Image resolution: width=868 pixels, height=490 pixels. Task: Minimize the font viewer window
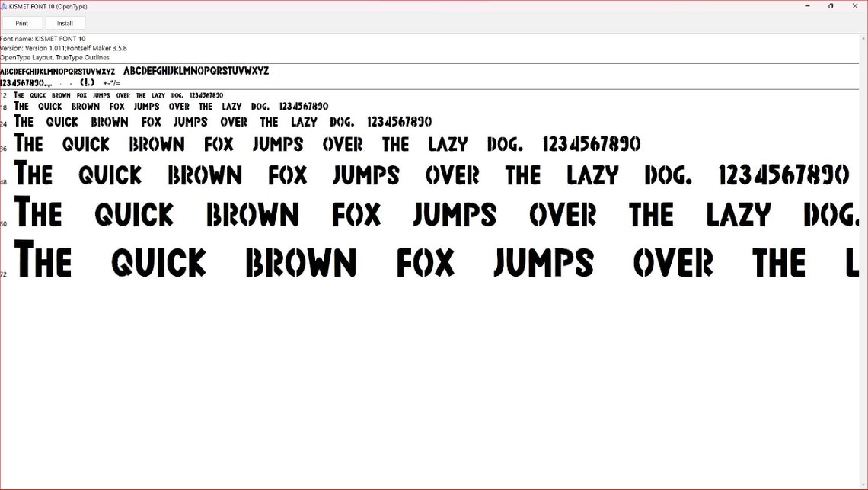pyautogui.click(x=807, y=6)
